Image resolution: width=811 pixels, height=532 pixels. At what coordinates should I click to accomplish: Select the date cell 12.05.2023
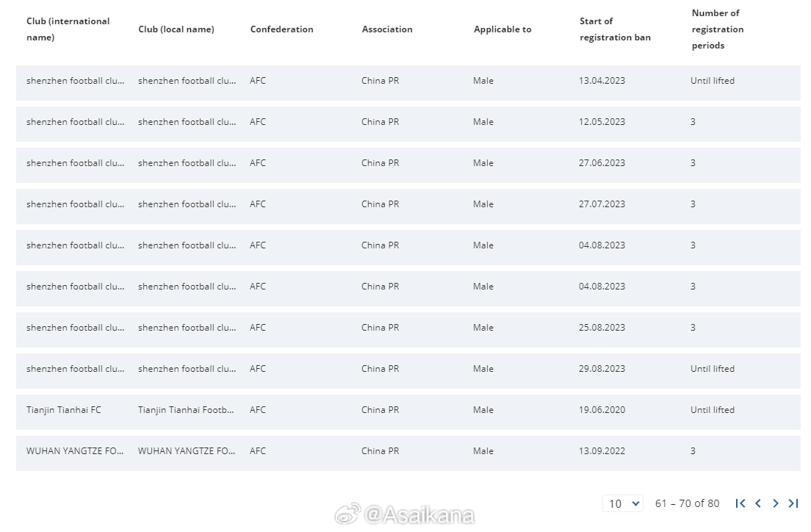click(x=602, y=122)
